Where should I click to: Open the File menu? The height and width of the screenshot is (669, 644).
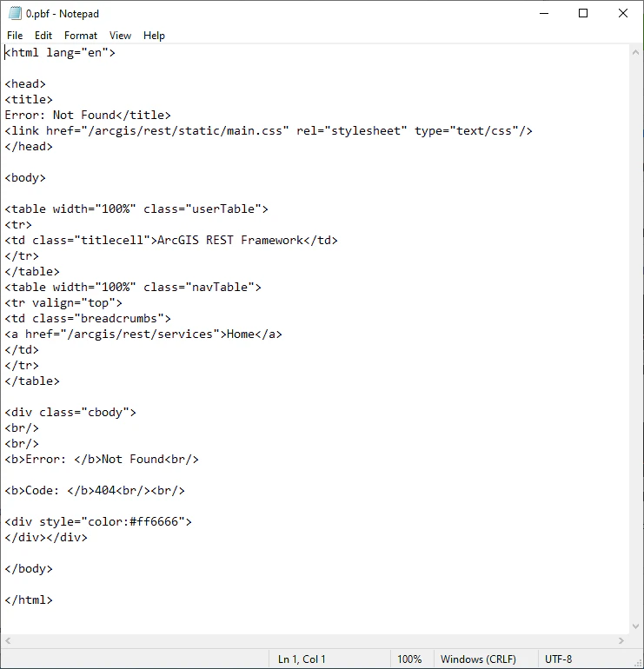click(15, 36)
